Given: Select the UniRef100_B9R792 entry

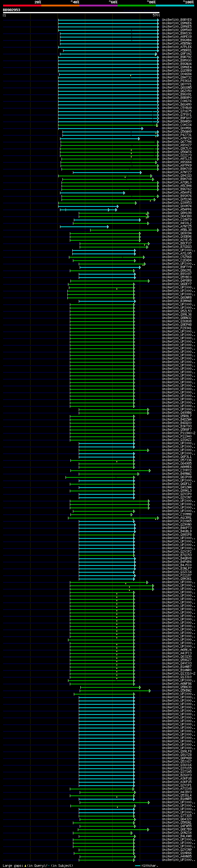Looking at the screenshot, I should 176,57.
